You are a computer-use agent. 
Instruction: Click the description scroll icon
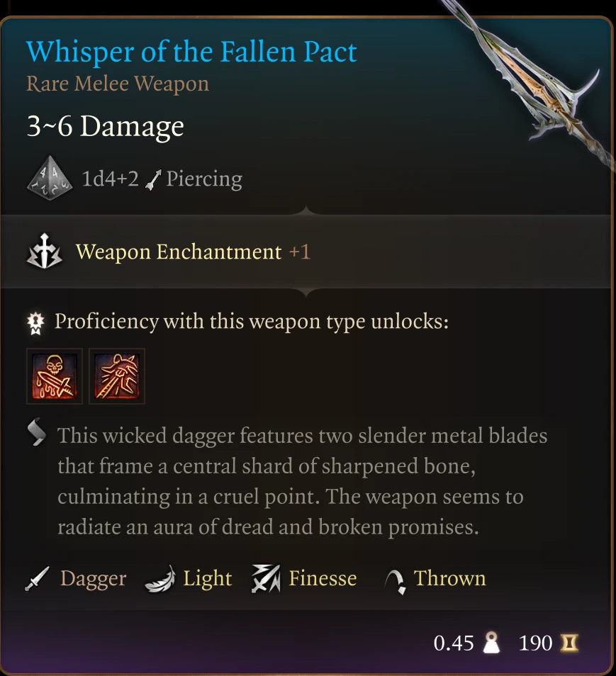(37, 432)
